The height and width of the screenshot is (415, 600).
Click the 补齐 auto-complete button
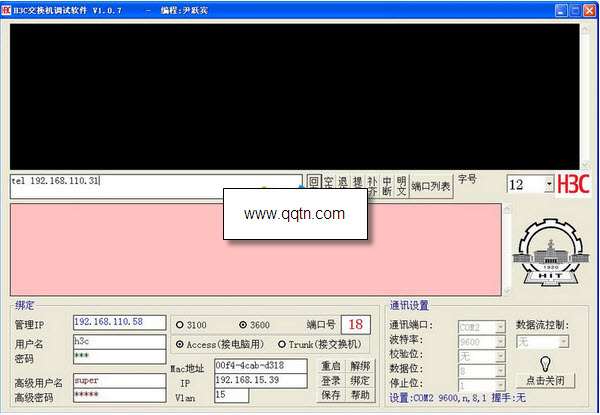372,186
